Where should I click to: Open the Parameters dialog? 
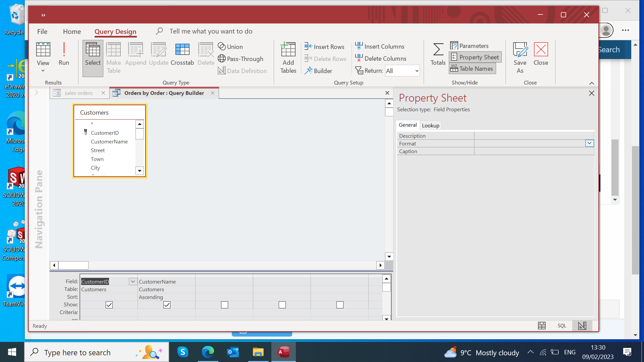click(x=469, y=46)
